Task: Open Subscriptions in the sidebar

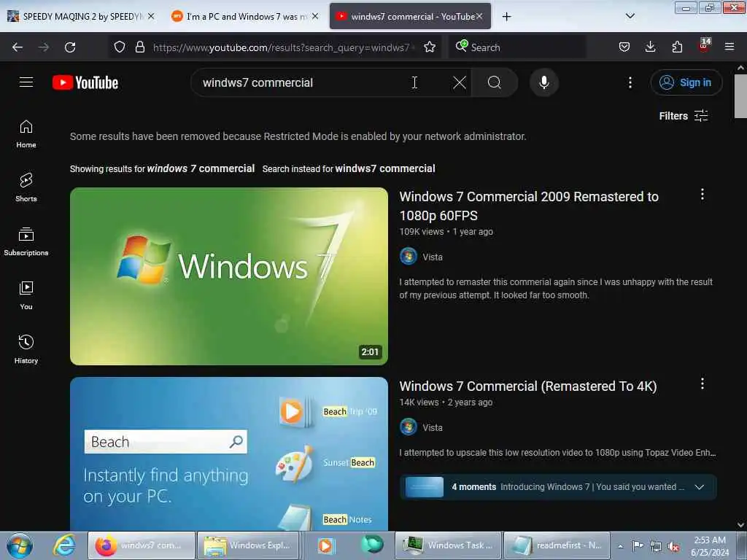Action: click(26, 242)
